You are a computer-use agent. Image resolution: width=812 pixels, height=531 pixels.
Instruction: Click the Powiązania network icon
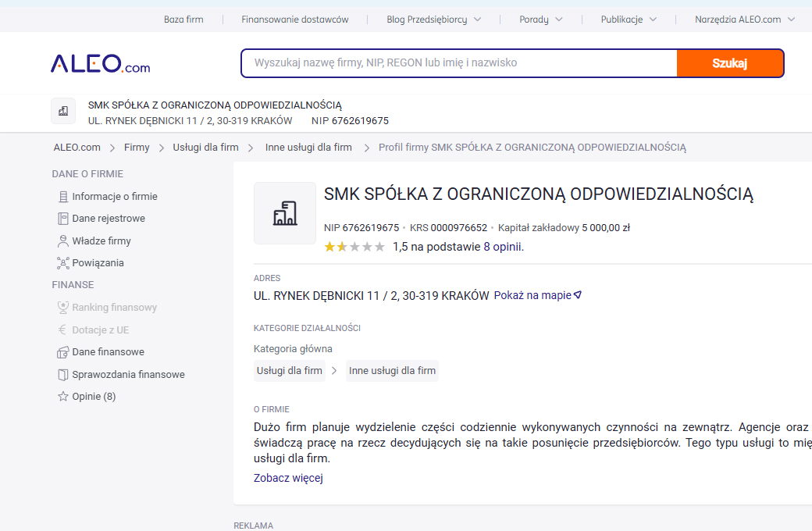pos(63,263)
